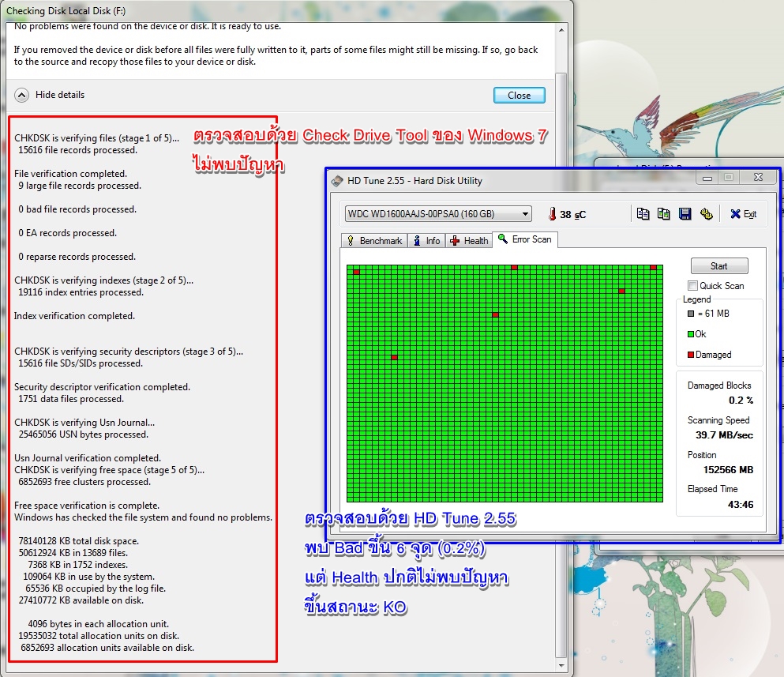This screenshot has height=677, width=784.
Task: Switch to the Info tab
Action: coord(426,241)
